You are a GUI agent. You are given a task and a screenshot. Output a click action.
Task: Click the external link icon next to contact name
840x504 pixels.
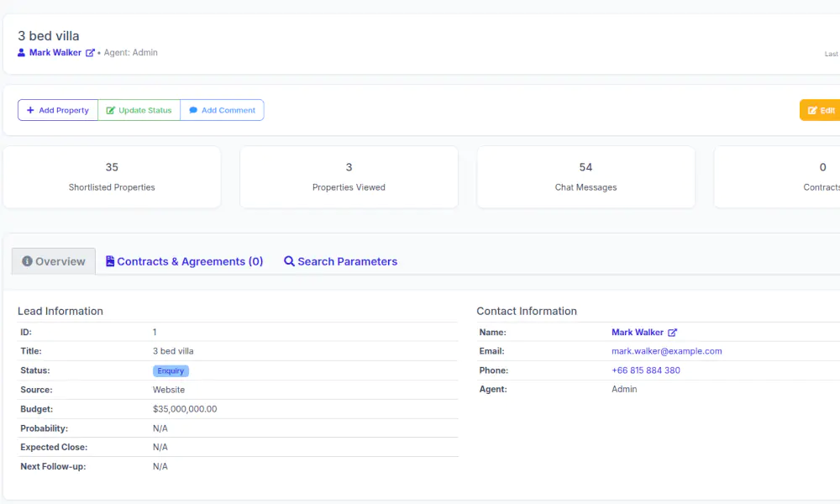(672, 333)
